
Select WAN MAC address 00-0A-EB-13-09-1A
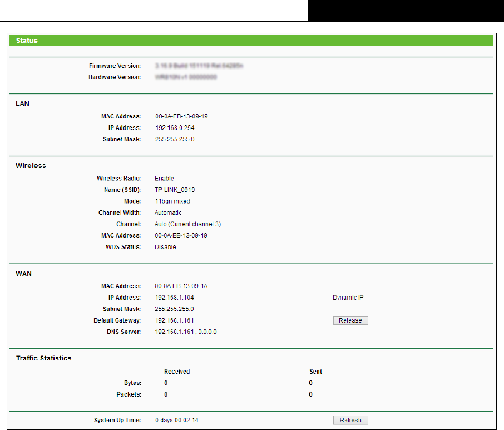pos(181,286)
